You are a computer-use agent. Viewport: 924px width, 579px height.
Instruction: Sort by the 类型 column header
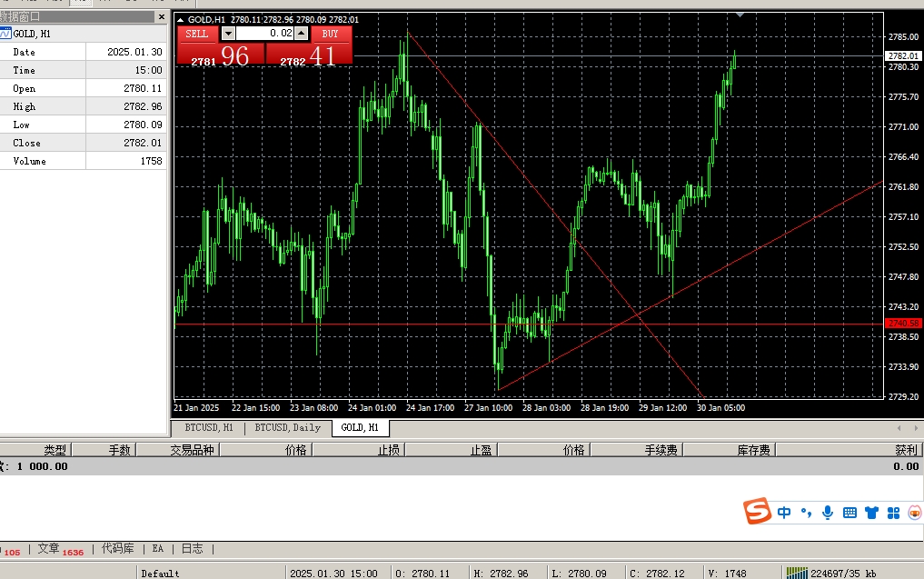click(x=36, y=450)
